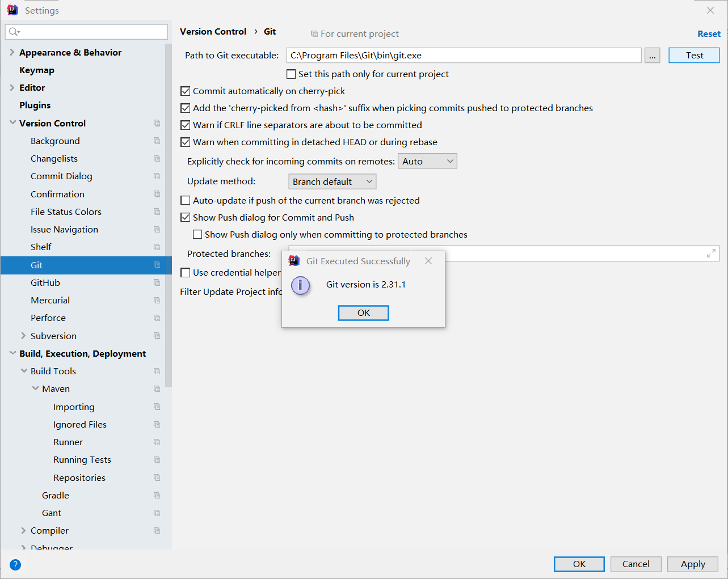This screenshot has height=579, width=728.
Task: Click the Test button for Git executable
Action: (694, 55)
